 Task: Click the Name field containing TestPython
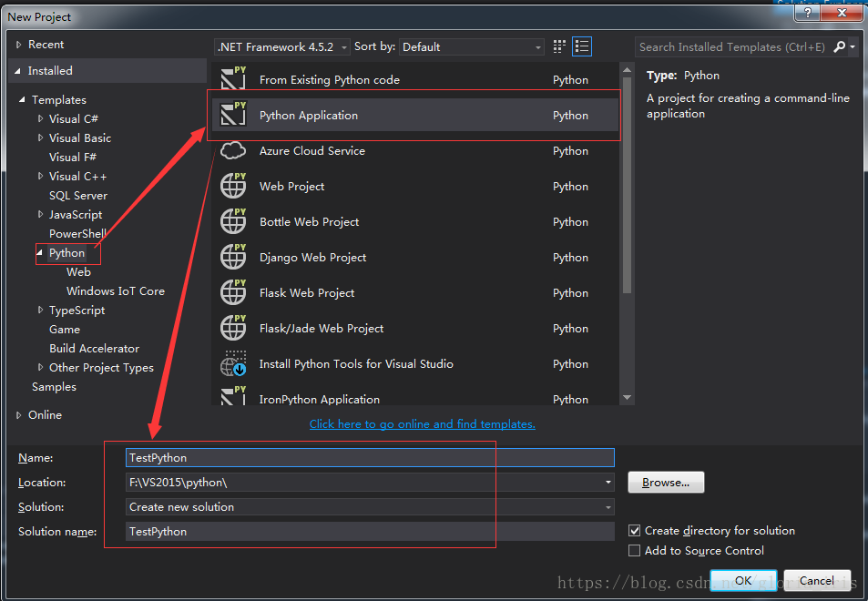click(370, 458)
